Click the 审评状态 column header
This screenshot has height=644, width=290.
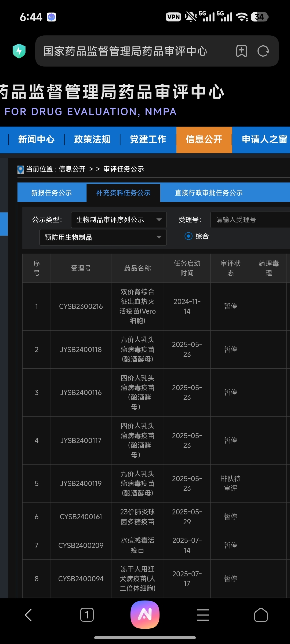tap(230, 268)
